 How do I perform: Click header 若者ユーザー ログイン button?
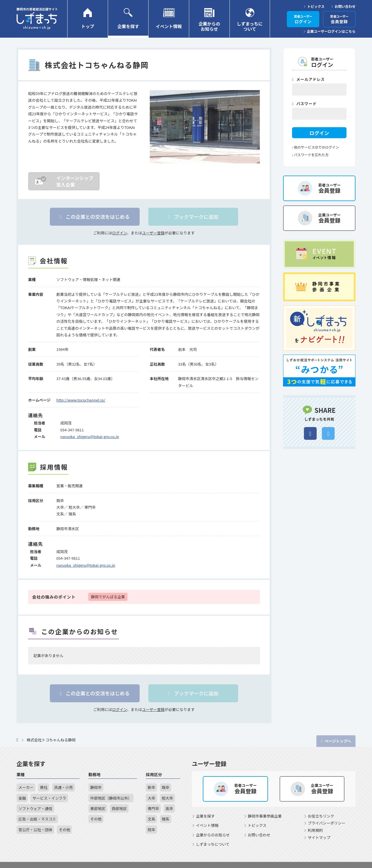tap(303, 19)
